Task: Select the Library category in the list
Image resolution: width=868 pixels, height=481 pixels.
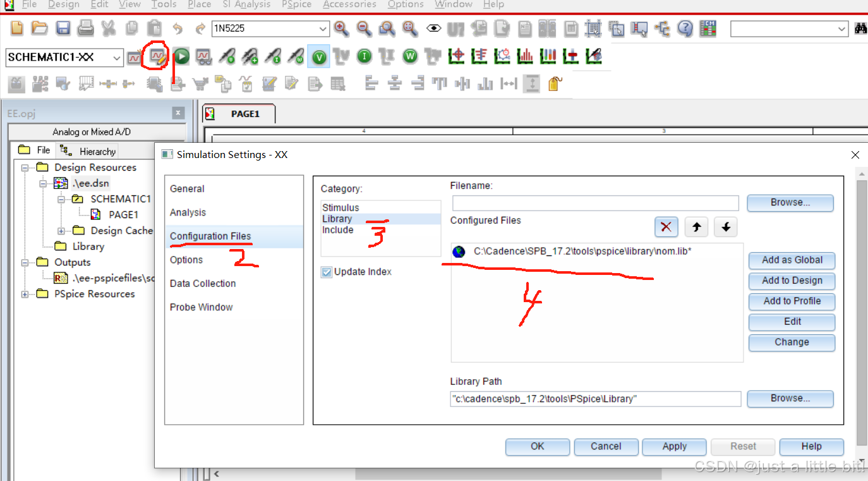Action: (x=337, y=218)
